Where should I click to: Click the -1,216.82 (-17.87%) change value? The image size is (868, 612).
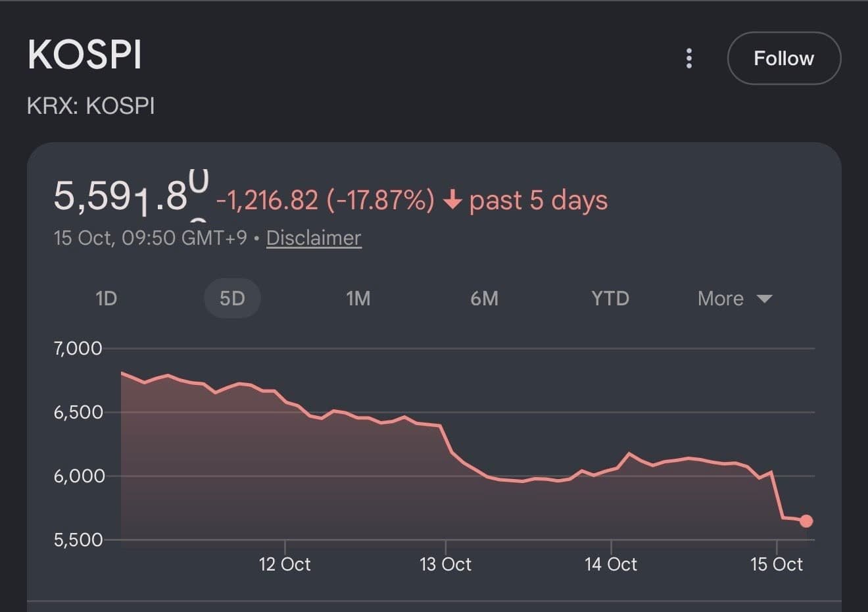click(325, 200)
